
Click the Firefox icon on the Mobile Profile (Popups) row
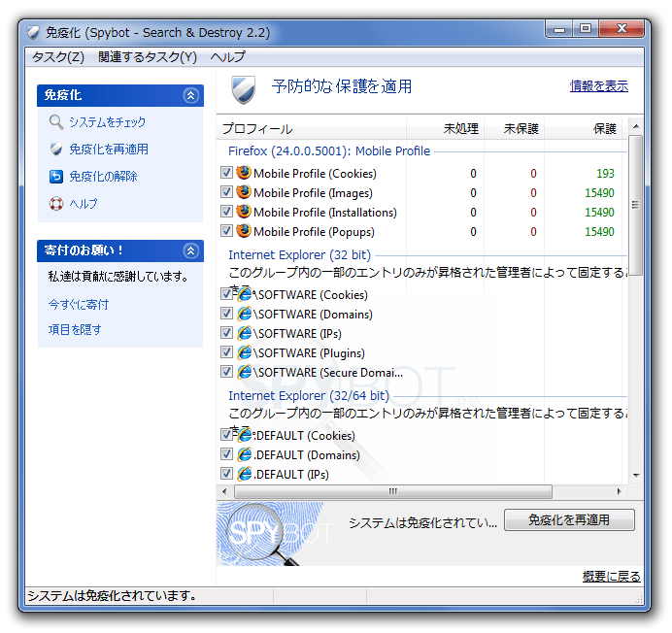coord(244,230)
